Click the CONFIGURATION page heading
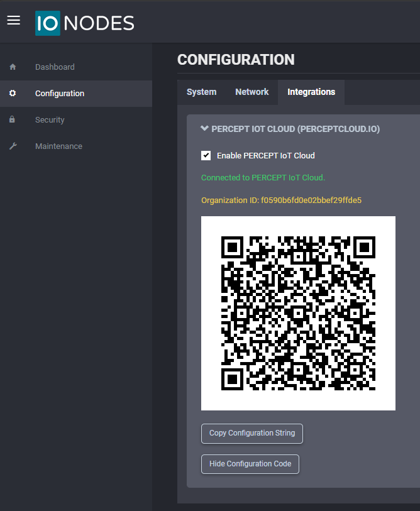This screenshot has height=511, width=420. pos(236,60)
